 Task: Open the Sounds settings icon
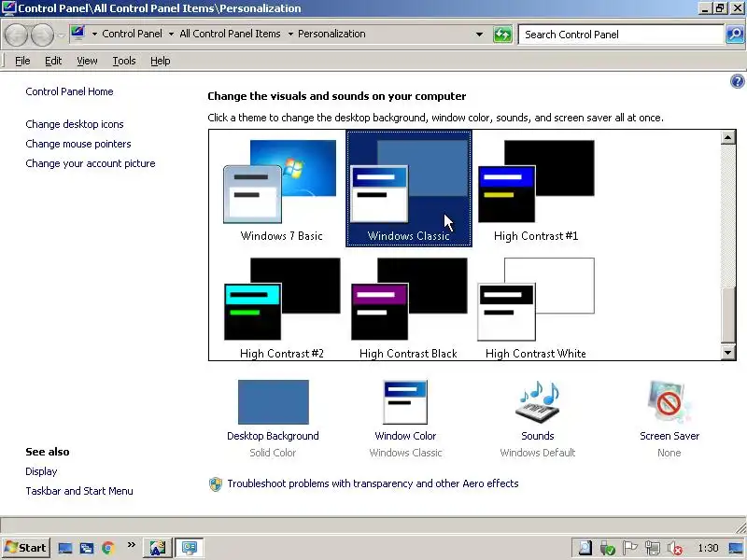538,402
